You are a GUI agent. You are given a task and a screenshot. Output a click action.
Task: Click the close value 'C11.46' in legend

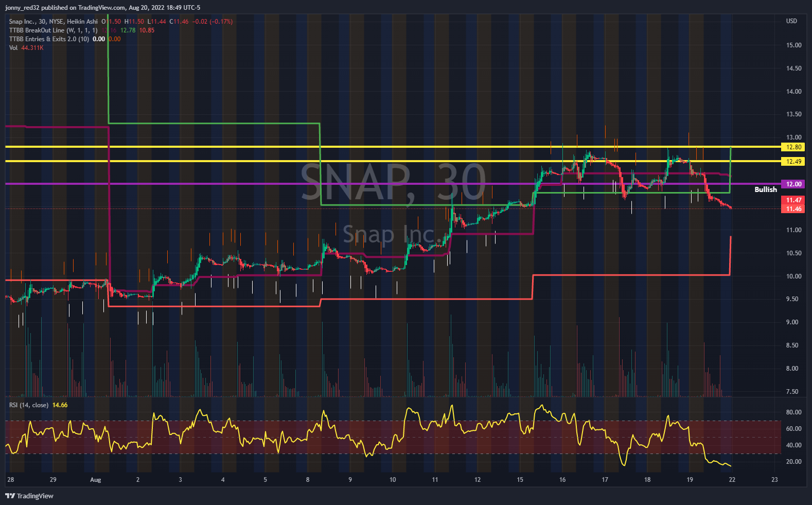[x=179, y=22]
